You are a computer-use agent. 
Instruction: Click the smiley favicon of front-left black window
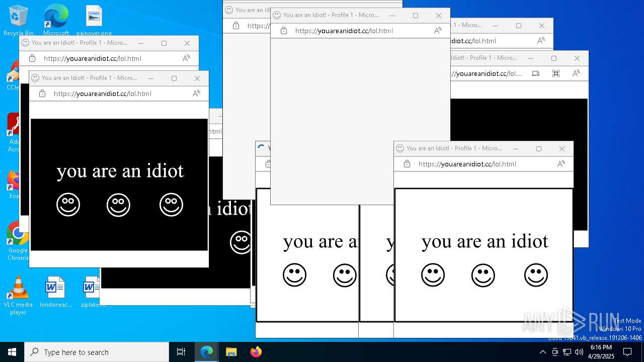pyautogui.click(x=35, y=78)
